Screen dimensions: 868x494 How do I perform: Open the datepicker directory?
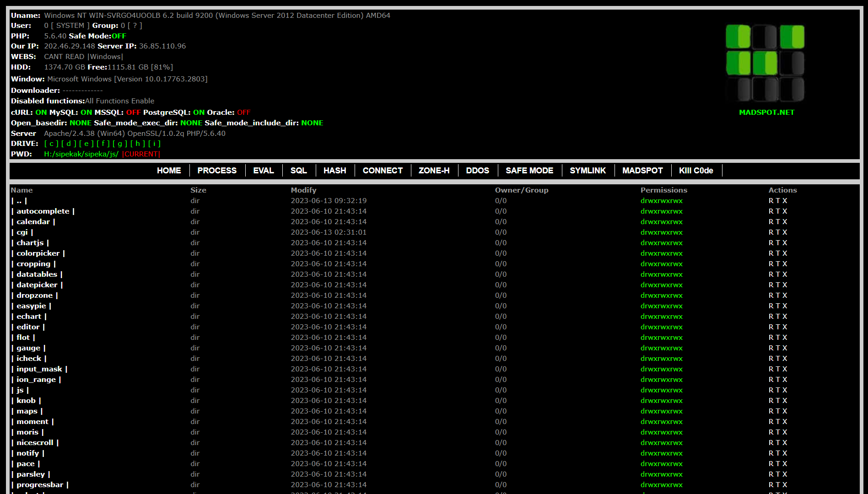click(x=37, y=285)
